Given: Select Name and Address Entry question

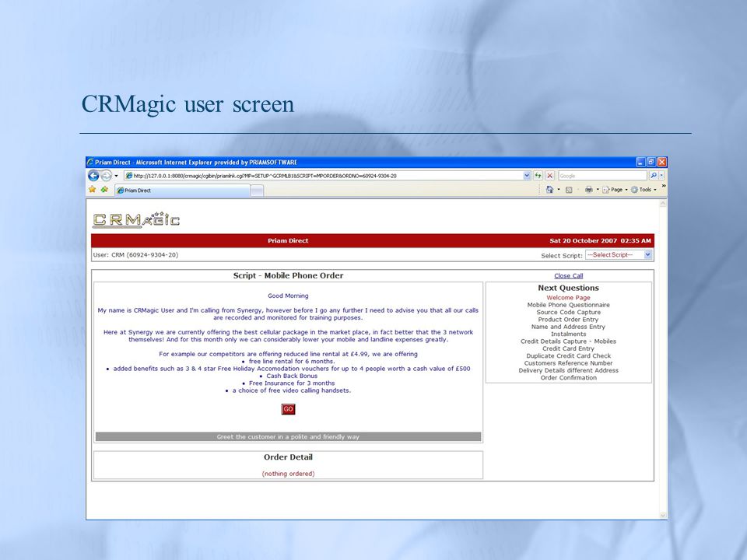Looking at the screenshot, I should pyautogui.click(x=568, y=327).
